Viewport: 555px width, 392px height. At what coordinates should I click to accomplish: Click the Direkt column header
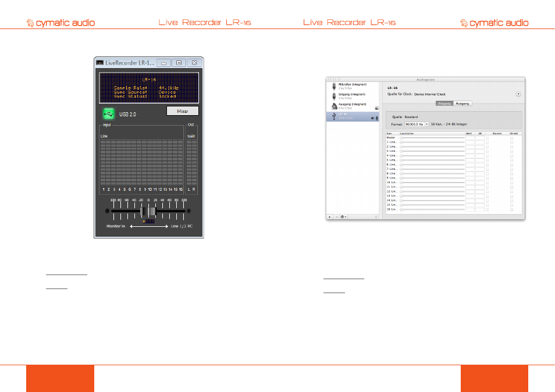tap(515, 133)
